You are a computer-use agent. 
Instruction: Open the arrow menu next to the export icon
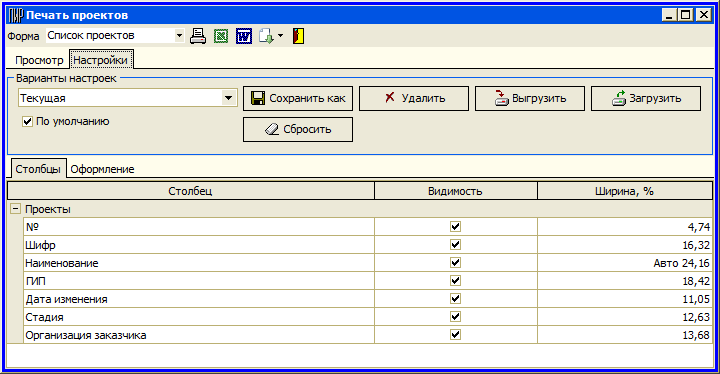tap(281, 36)
